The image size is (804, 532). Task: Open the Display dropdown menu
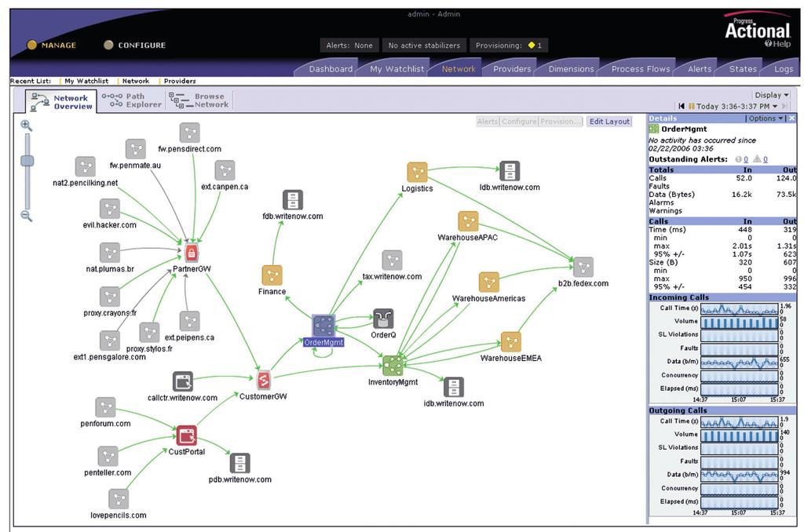click(771, 95)
